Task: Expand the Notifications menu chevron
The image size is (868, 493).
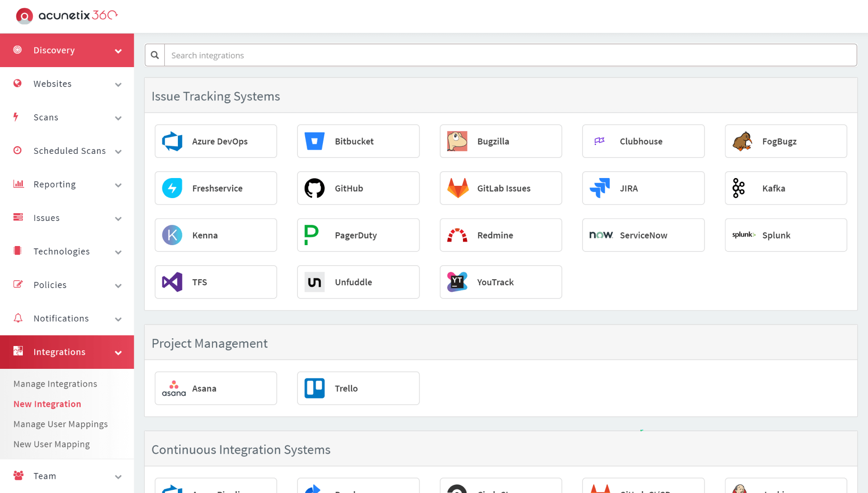Action: click(118, 320)
